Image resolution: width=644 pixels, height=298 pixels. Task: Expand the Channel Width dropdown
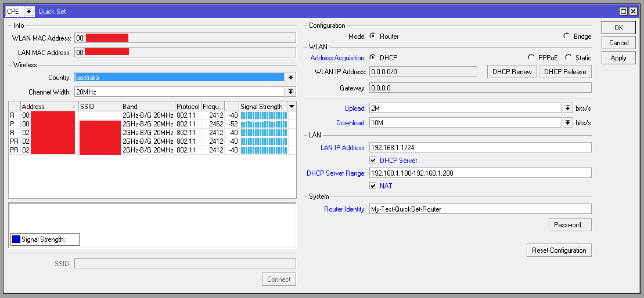click(x=291, y=92)
